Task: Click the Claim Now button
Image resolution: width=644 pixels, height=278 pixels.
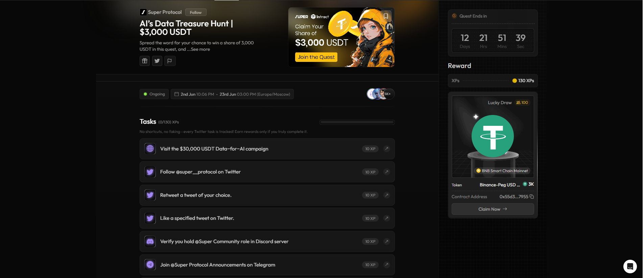Action: [493, 209]
